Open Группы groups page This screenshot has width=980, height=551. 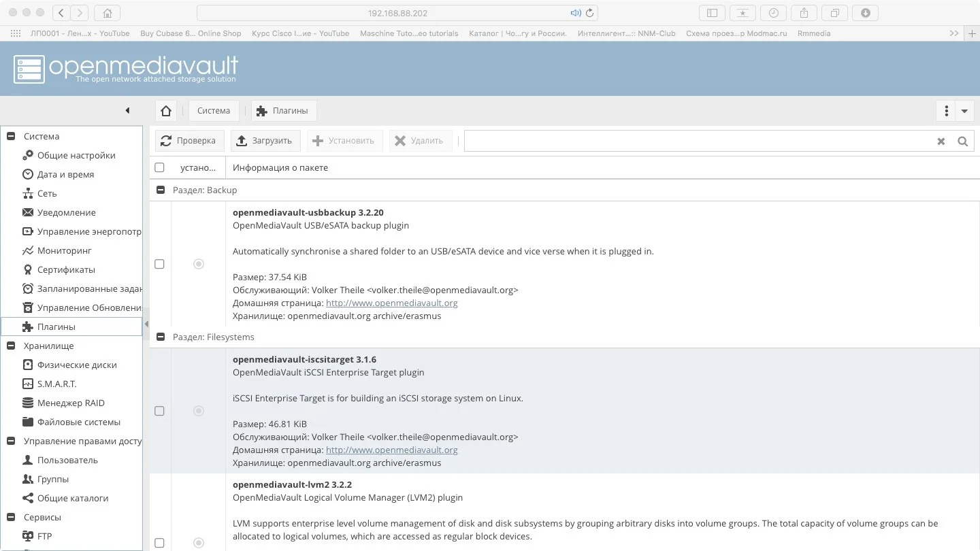click(x=53, y=479)
